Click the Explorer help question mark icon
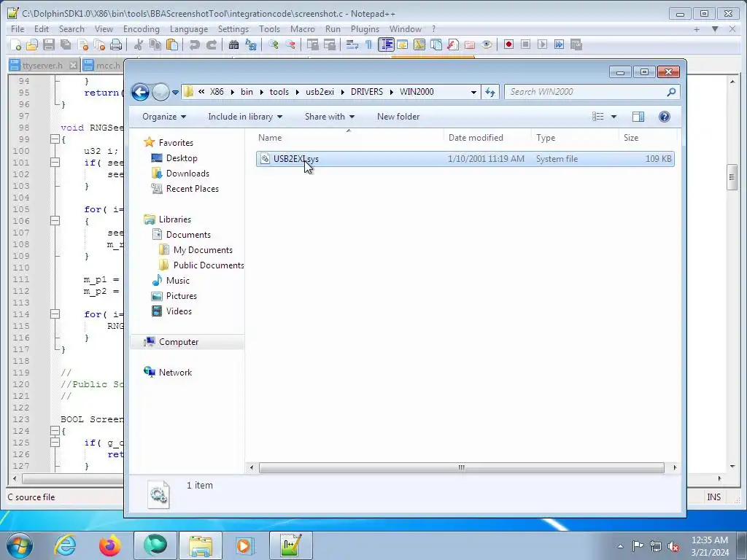The height and width of the screenshot is (560, 747). coord(664,117)
